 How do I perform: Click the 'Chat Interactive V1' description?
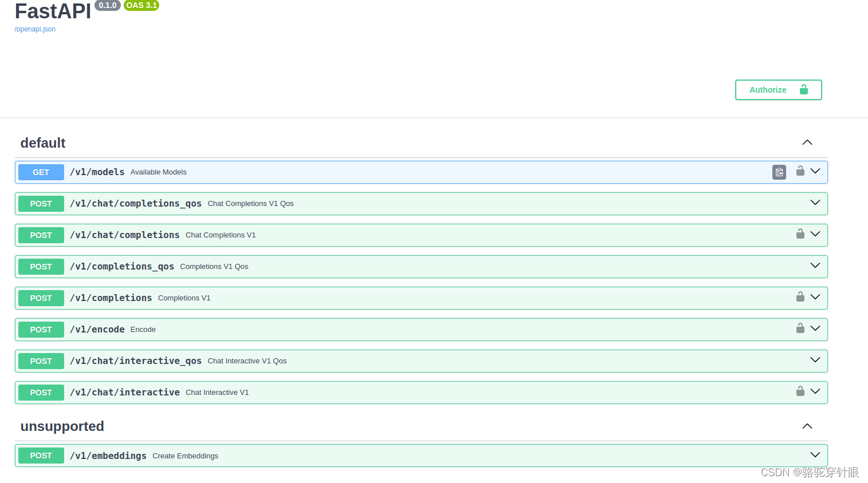(217, 393)
